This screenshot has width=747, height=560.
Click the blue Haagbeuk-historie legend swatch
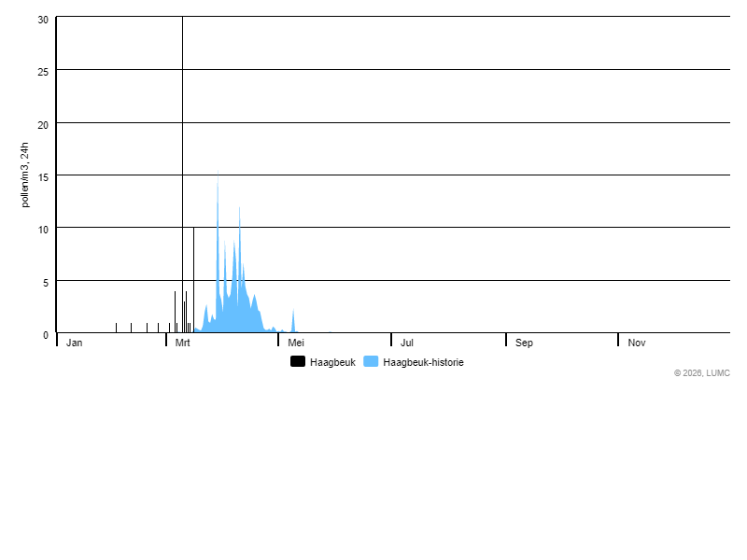(371, 361)
